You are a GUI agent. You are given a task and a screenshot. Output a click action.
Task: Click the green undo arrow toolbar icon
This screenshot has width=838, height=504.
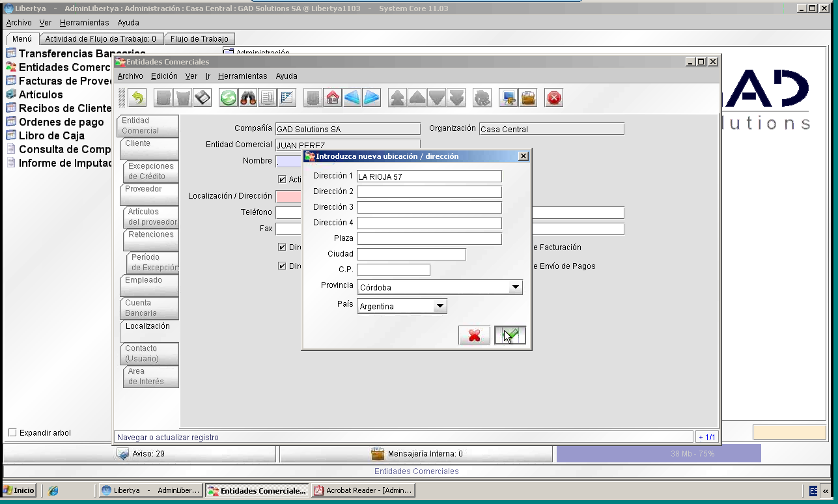pos(137,98)
